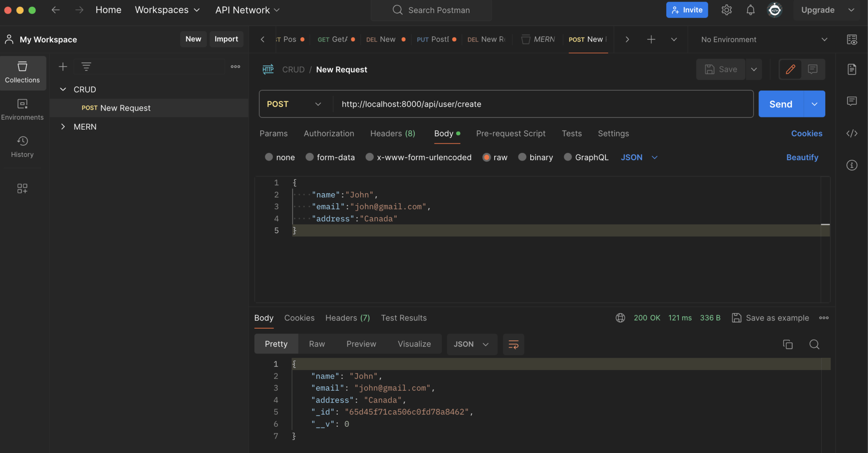
Task: Open collections three-dot options menu
Action: [x=235, y=67]
